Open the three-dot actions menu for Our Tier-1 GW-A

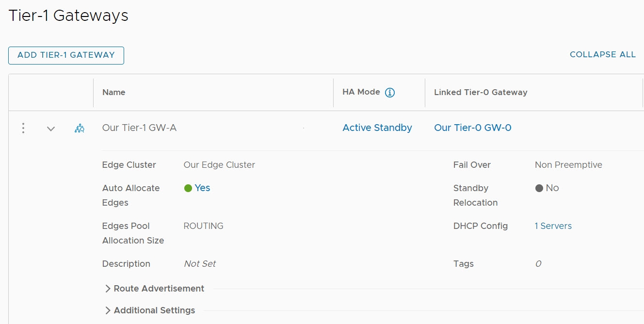click(x=23, y=128)
